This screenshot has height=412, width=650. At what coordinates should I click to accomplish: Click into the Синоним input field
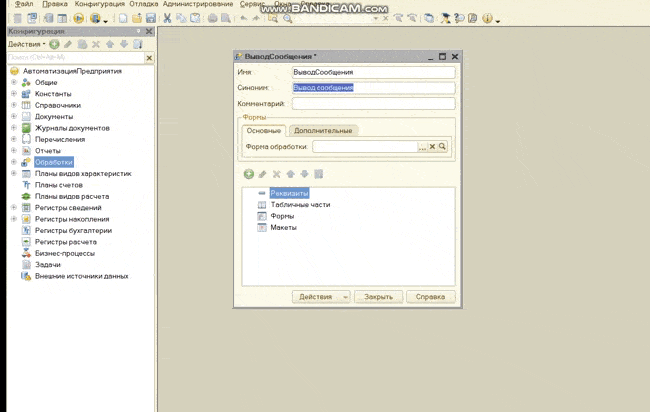click(373, 88)
